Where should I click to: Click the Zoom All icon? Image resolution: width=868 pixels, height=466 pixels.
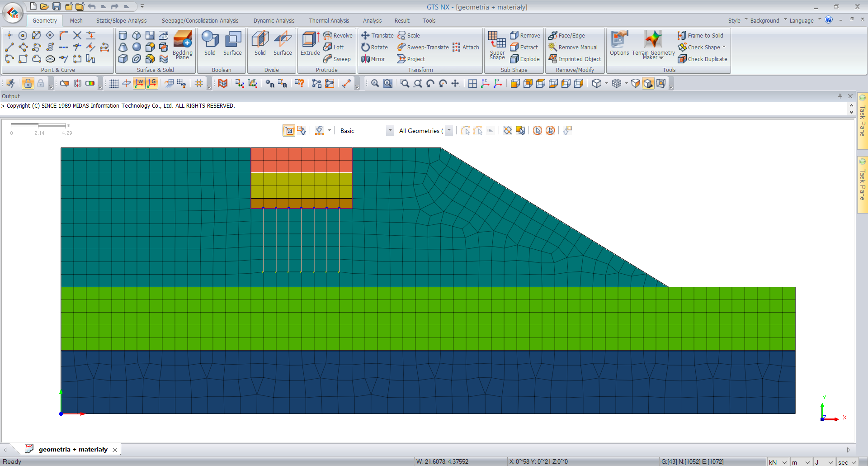(x=375, y=83)
